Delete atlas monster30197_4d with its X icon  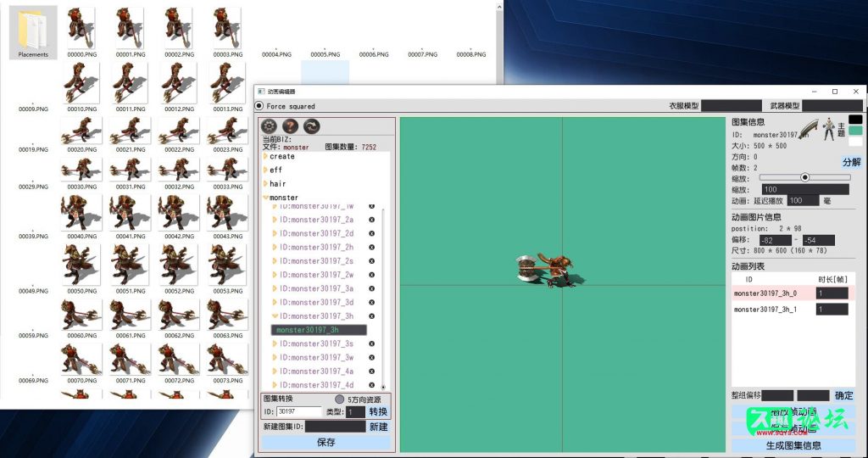point(371,385)
